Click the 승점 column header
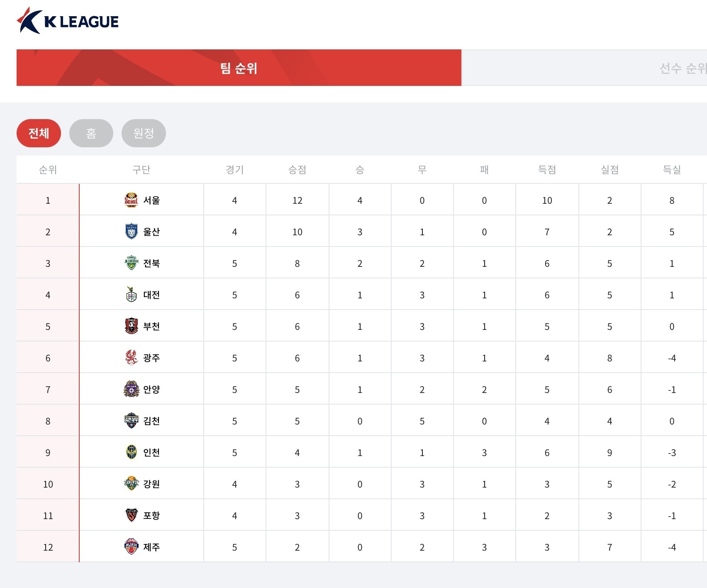This screenshot has height=588, width=707. (x=297, y=169)
